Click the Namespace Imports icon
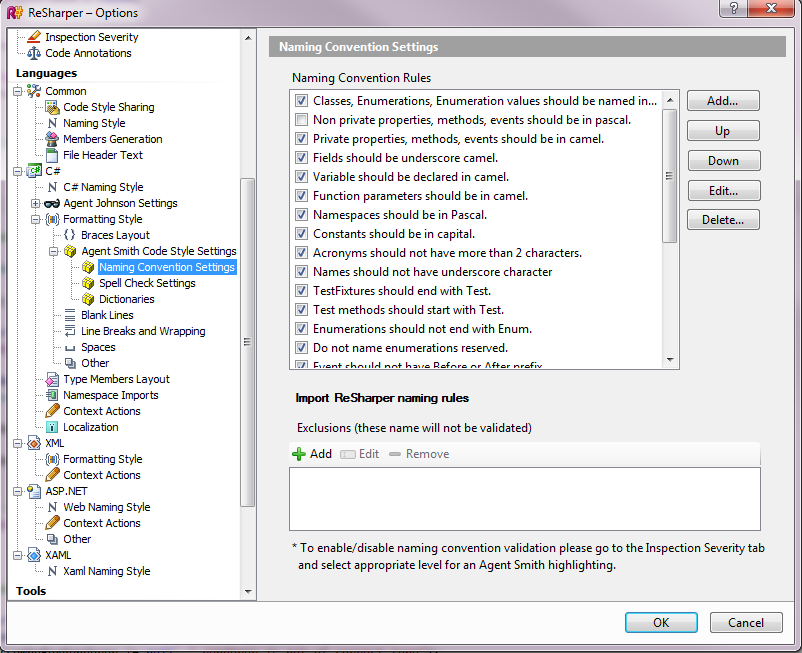802x653 pixels. click(52, 395)
